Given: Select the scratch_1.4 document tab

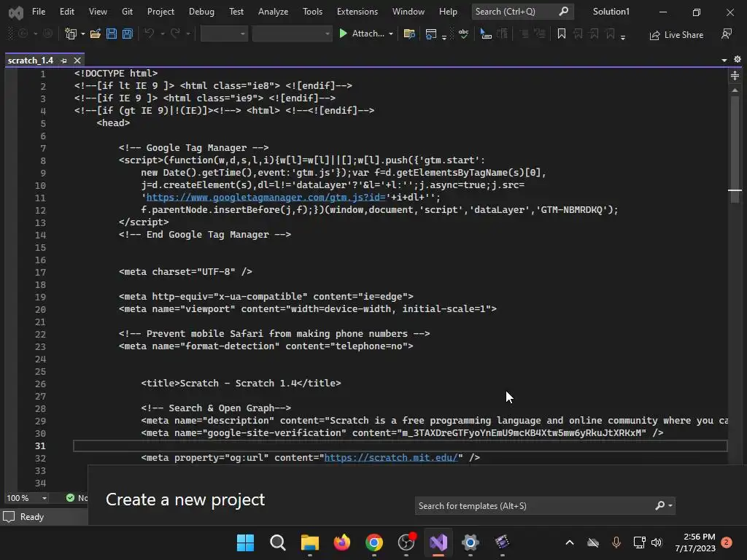Looking at the screenshot, I should pos(31,61).
